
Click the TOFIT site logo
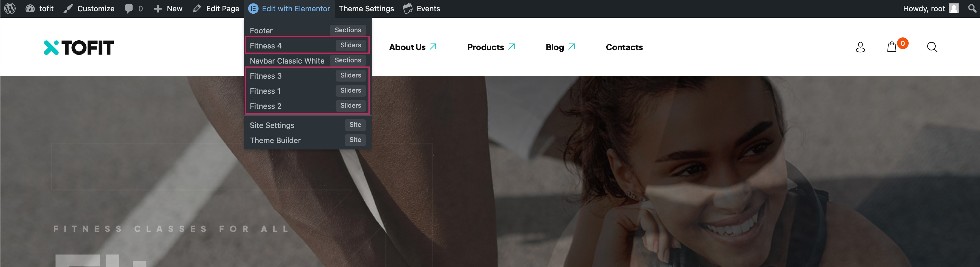point(79,48)
